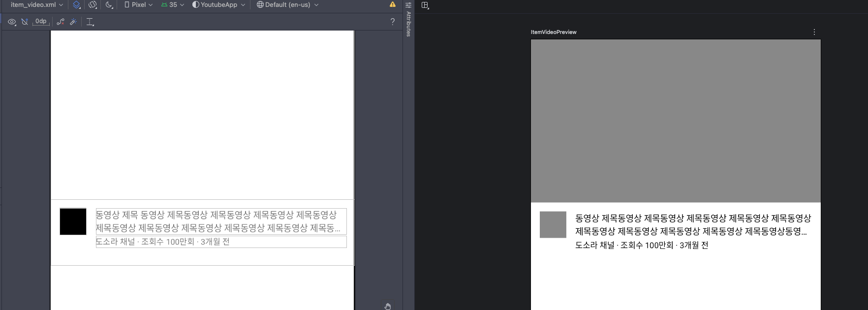
Task: Toggle View Options eye icon
Action: tap(12, 22)
